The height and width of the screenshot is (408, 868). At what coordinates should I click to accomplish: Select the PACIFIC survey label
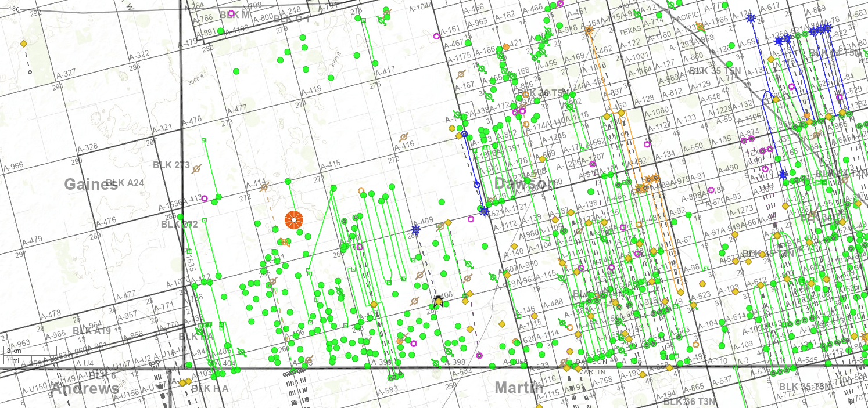point(687,18)
